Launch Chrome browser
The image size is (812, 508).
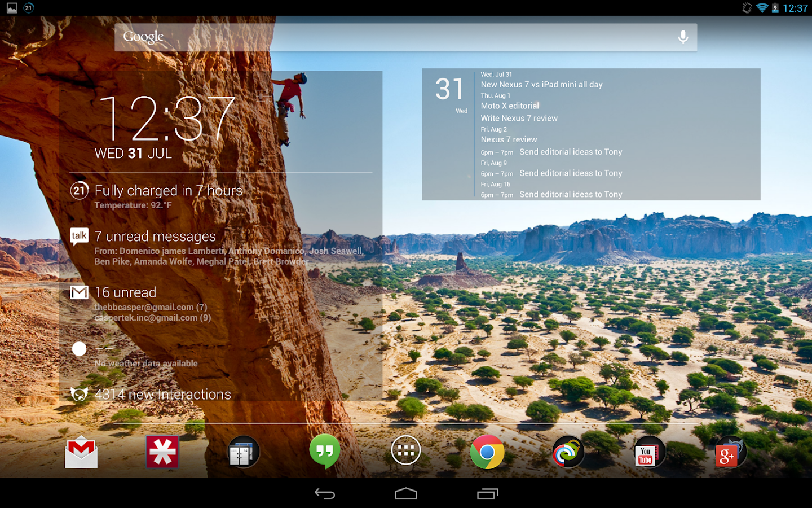coord(487,452)
